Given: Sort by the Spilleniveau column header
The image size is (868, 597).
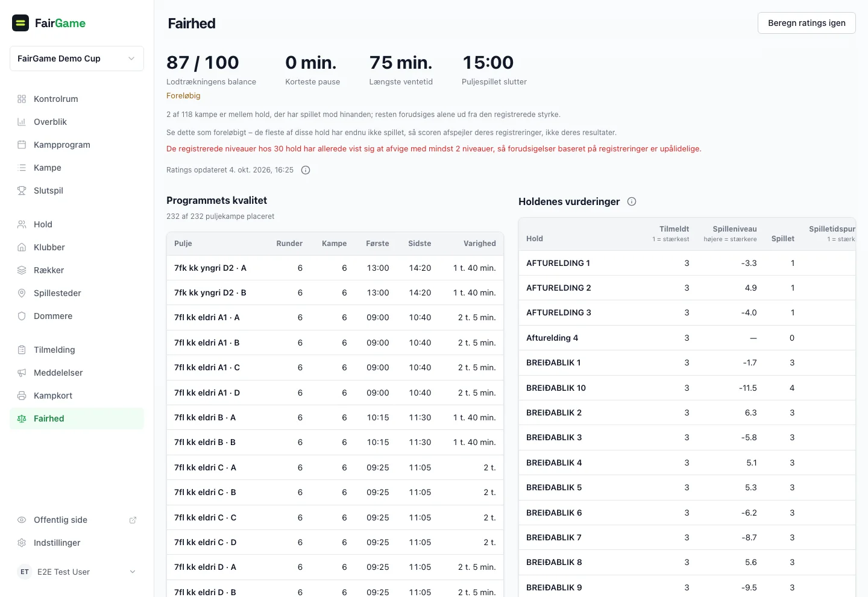Looking at the screenshot, I should pyautogui.click(x=730, y=233).
